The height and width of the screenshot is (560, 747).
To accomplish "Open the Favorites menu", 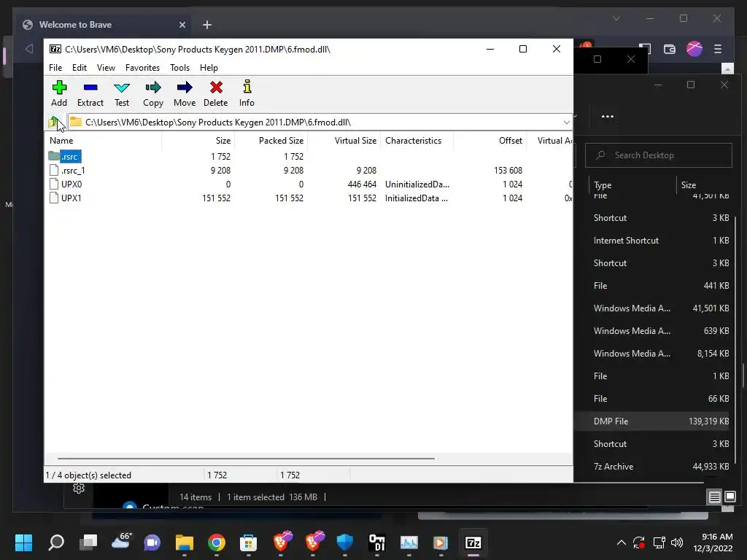I will [x=142, y=68].
